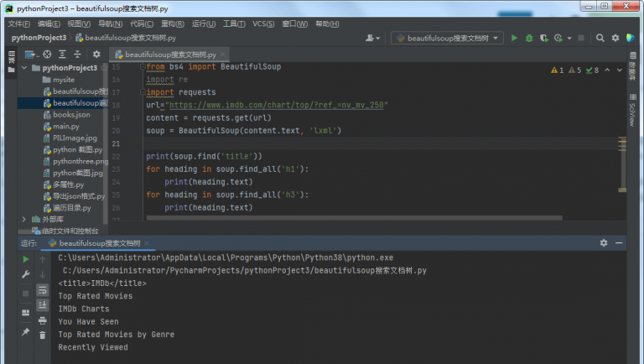Clear console output with trash icon
The height and width of the screenshot is (364, 644).
pos(42,335)
